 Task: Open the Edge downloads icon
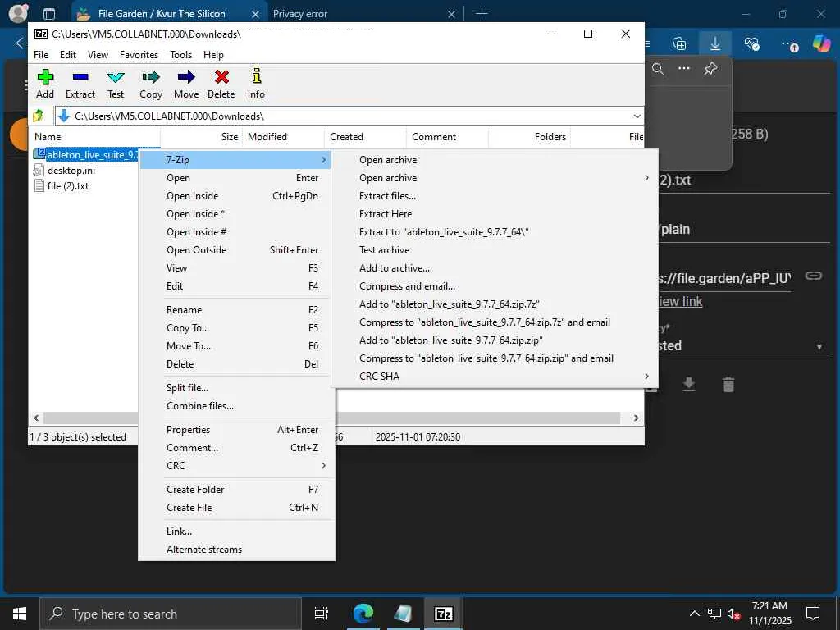(715, 43)
